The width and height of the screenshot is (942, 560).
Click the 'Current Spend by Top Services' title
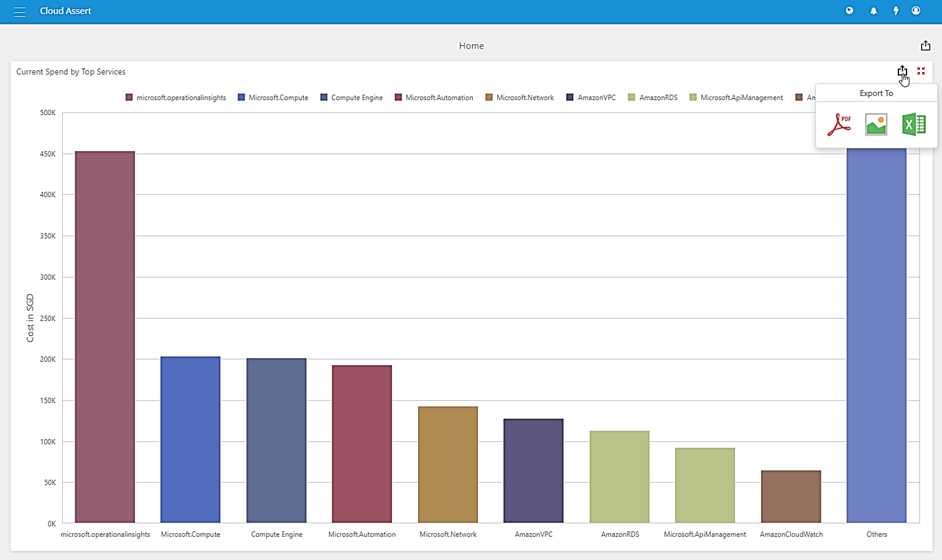[x=71, y=72]
